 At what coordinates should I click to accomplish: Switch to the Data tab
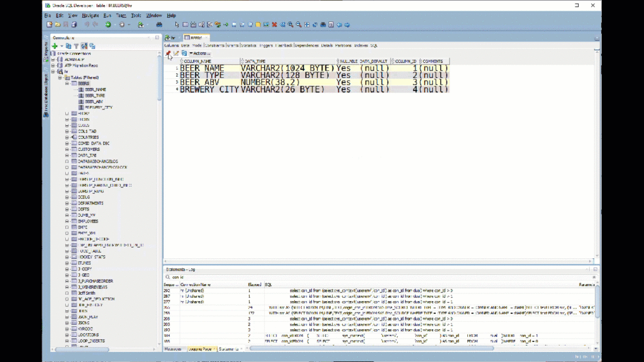(186, 45)
